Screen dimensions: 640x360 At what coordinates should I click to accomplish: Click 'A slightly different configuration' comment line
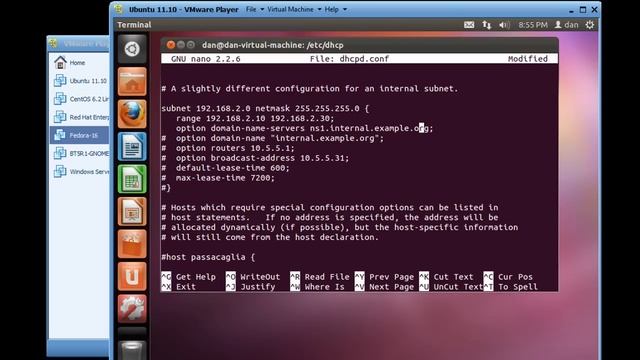310,89
